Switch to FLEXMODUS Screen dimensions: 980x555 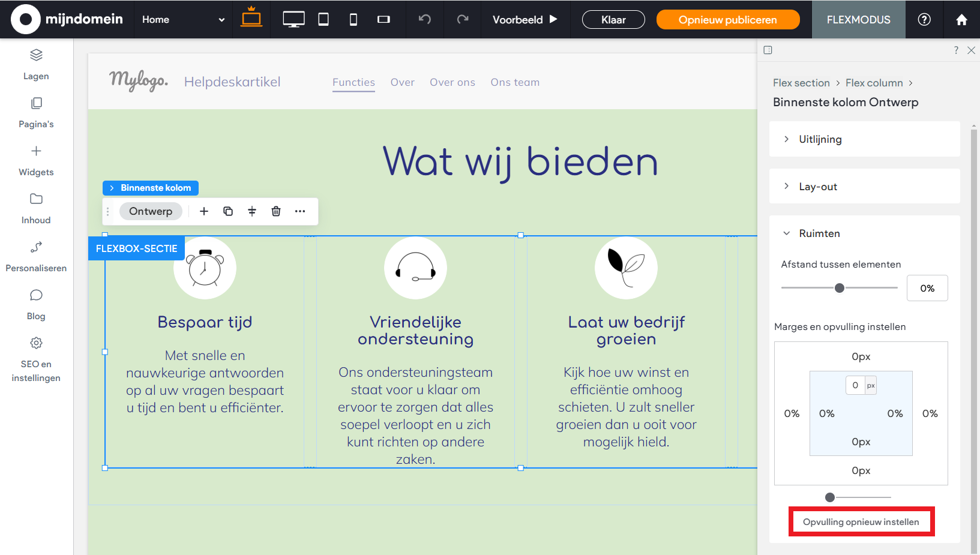coord(858,19)
